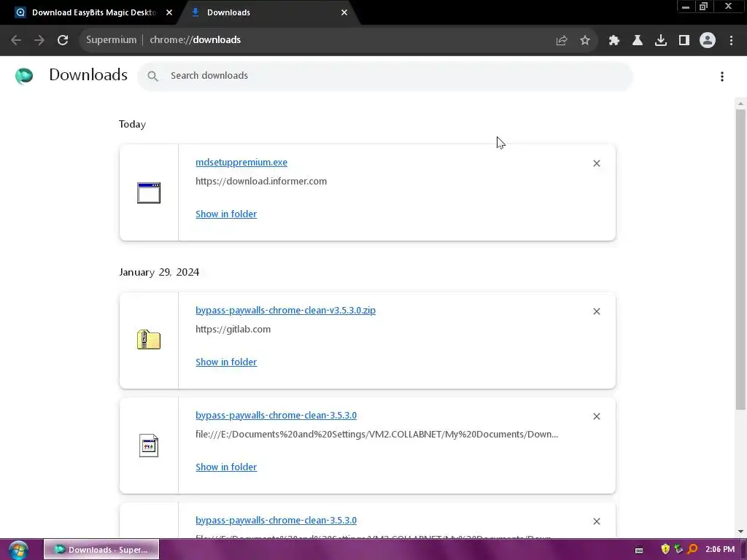Open second entry bypass-paywalls-chrome-clean-3.5.3.0 link

tap(276, 415)
